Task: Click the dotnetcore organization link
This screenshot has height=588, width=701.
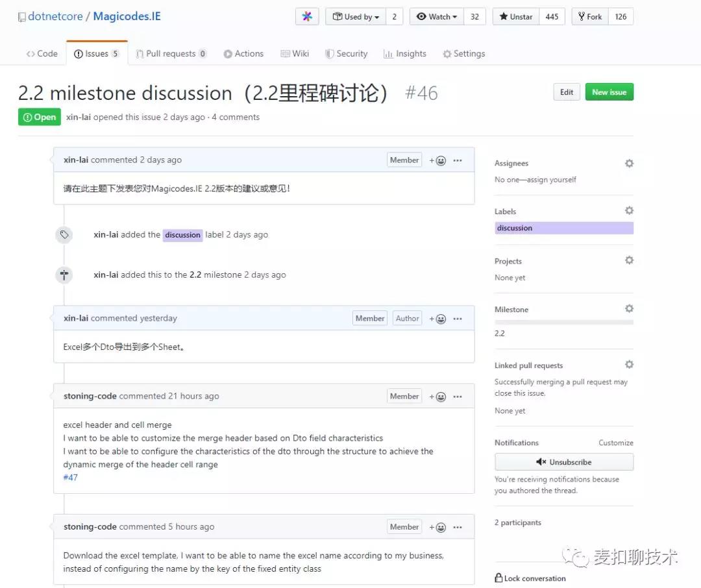Action: (x=55, y=16)
